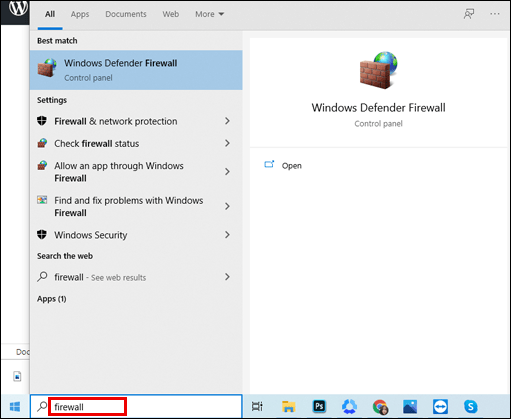Screen dimensions: 511x419
Task: Click Windows Defender Firewall title in preview
Action: tap(378, 108)
